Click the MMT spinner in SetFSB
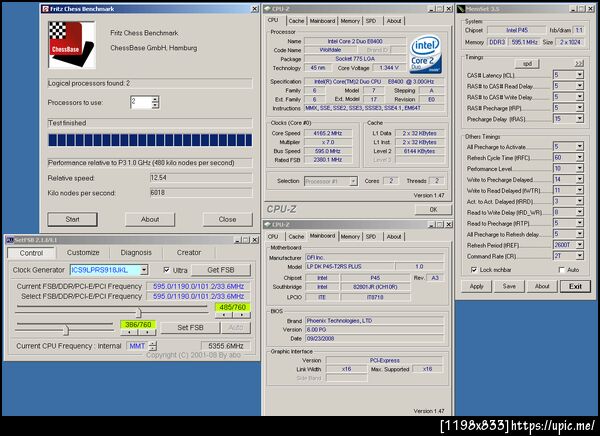Viewport: 600px width, 436px height. 153,346
